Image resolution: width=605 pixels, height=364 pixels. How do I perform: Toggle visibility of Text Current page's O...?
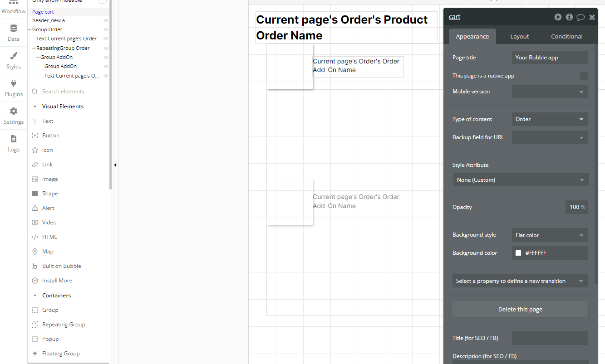[x=106, y=76]
